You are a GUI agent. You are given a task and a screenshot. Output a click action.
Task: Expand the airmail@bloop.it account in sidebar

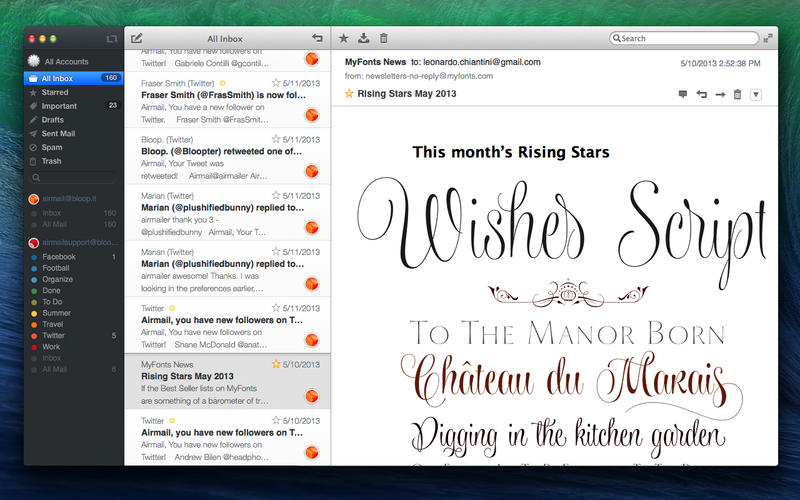click(72, 199)
